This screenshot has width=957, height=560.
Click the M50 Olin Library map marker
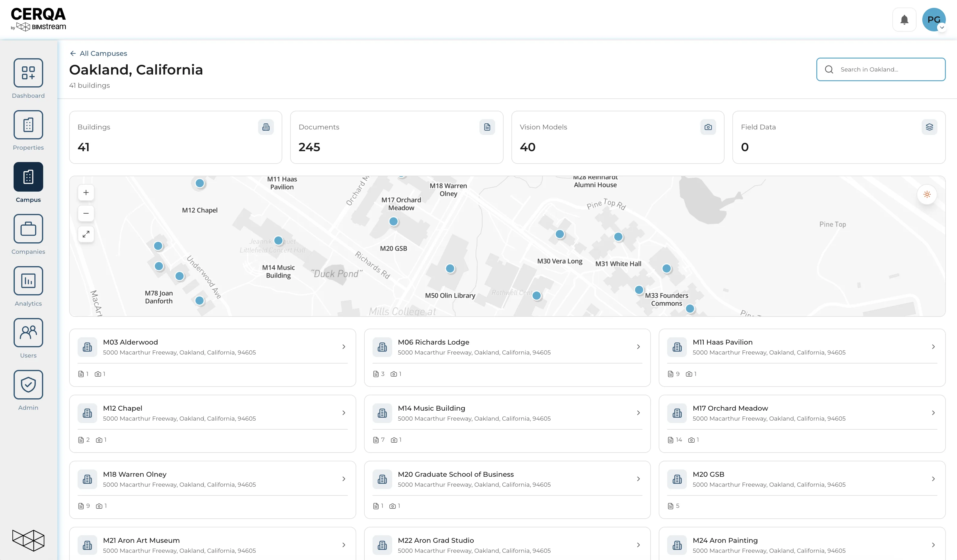(x=450, y=269)
